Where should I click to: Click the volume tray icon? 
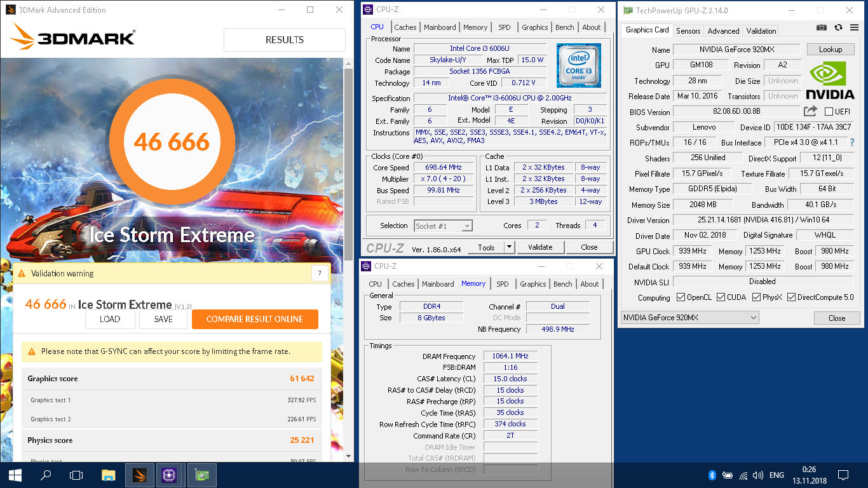click(x=758, y=475)
